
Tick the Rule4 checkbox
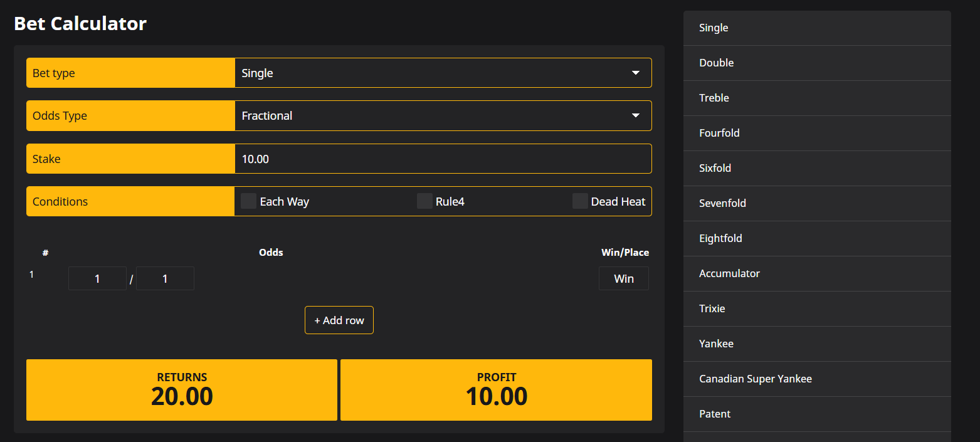(x=425, y=201)
